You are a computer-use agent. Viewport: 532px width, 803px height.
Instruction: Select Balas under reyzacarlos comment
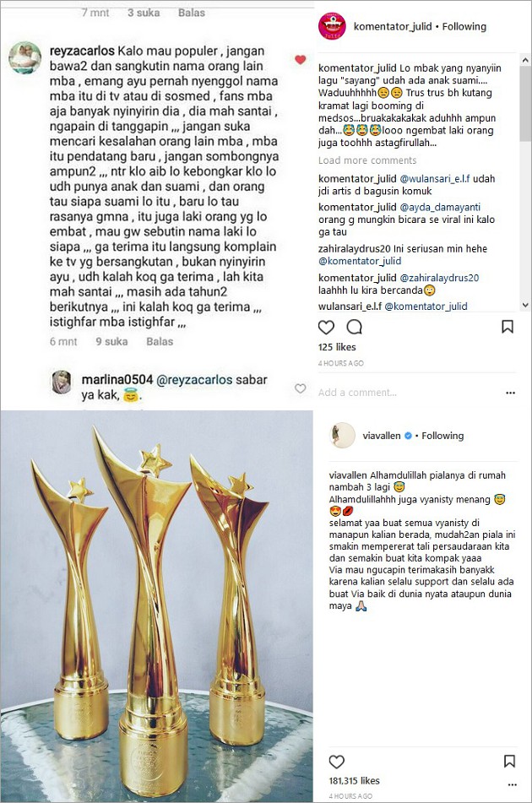pyautogui.click(x=160, y=342)
